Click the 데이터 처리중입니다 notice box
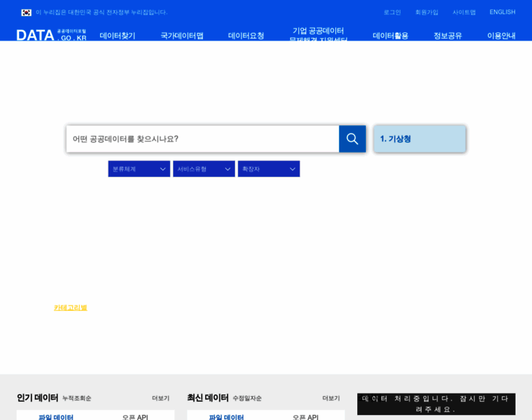The height and width of the screenshot is (420, 532). coord(436,404)
